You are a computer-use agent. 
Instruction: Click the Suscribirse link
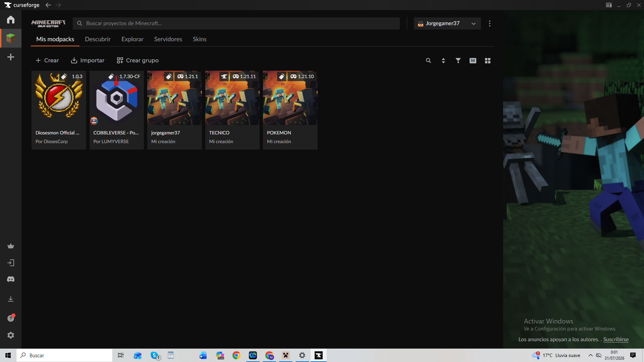pyautogui.click(x=616, y=340)
